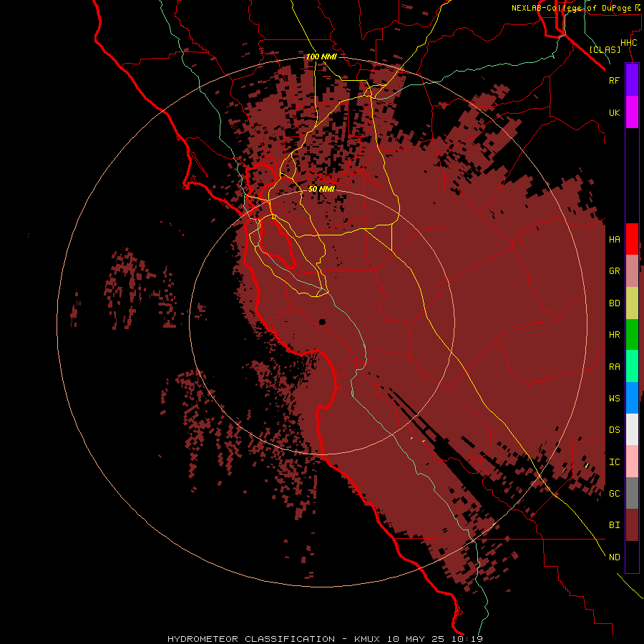Click the DS legend label

click(x=615, y=430)
